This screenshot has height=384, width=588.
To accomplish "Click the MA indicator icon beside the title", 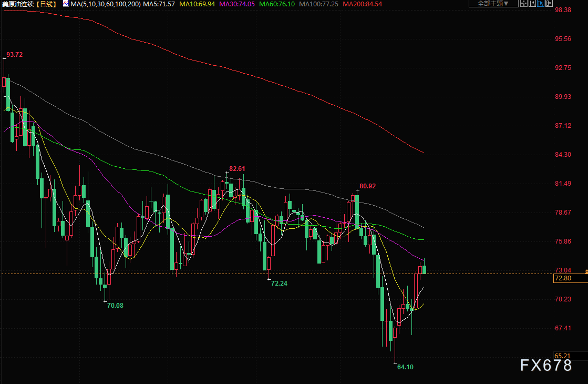I will (66, 4).
